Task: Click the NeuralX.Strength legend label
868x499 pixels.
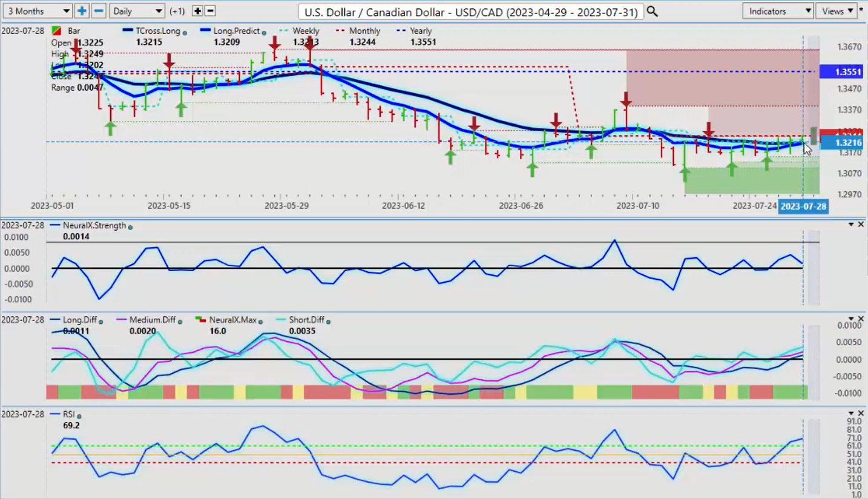Action: point(94,225)
